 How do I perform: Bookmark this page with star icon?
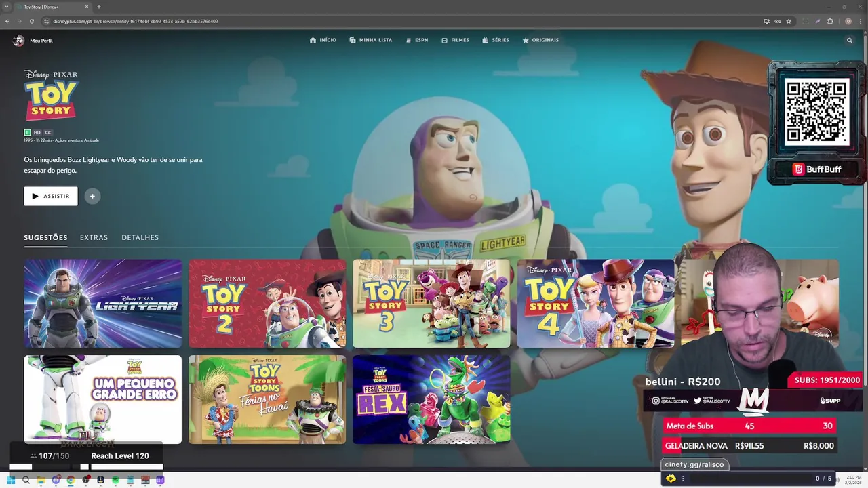(x=789, y=21)
